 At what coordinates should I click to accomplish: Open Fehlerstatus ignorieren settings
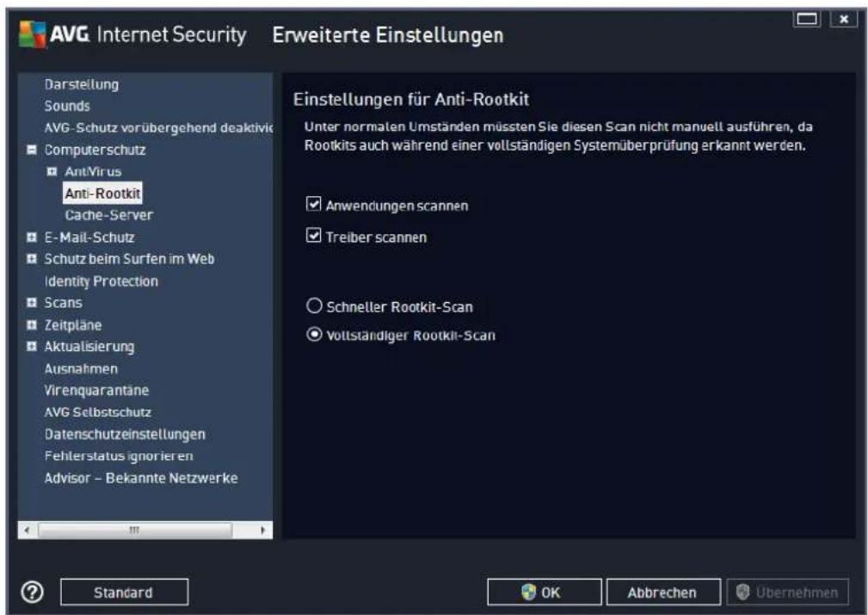point(119,456)
